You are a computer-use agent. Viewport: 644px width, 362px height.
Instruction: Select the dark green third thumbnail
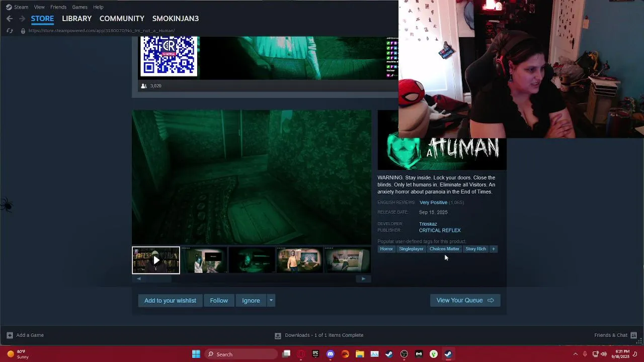[252, 260]
